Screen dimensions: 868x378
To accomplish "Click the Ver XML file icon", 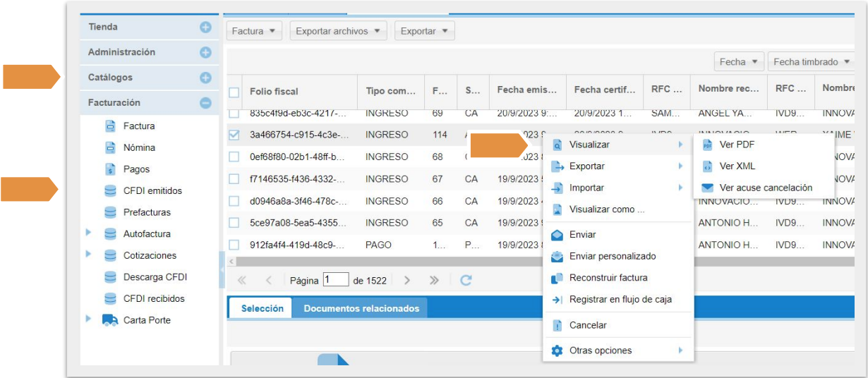I will coord(707,166).
